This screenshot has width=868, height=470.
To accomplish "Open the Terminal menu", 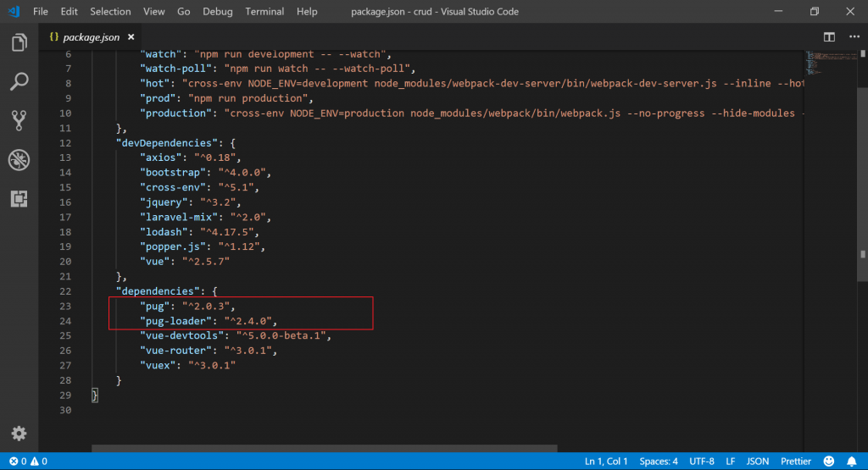I will coord(264,12).
